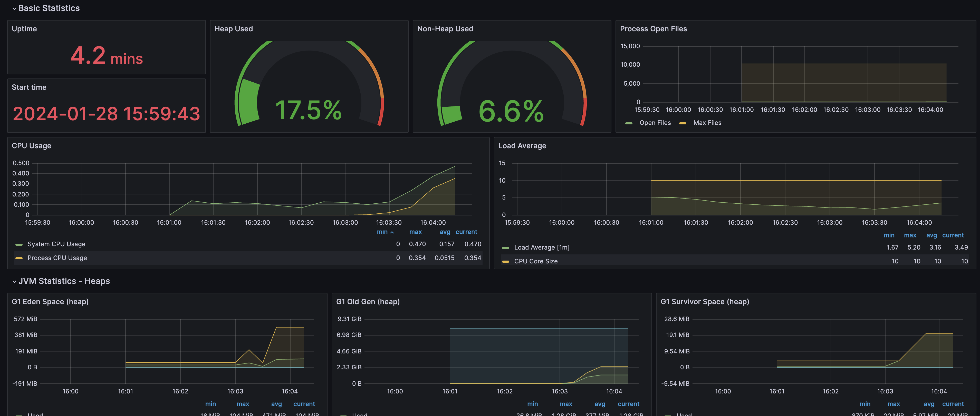Sort G1 Eden Space legend by max

point(243,404)
